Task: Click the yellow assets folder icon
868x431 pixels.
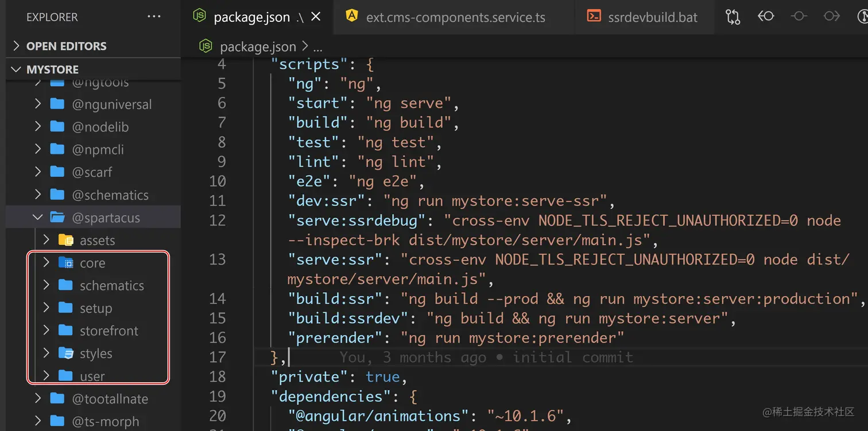Action: click(66, 240)
